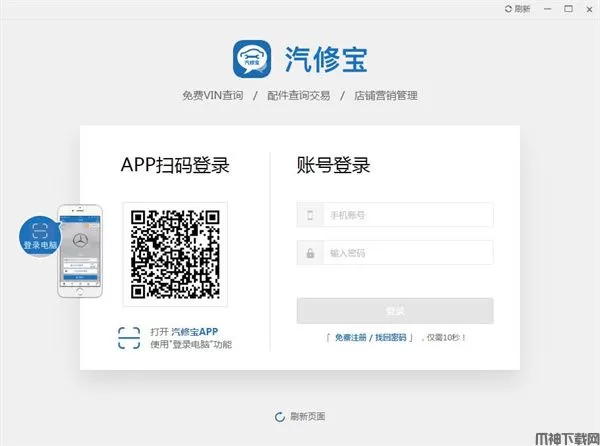Focus the 手机账号 input field
Viewport: 600px width, 446px height.
[x=395, y=215]
